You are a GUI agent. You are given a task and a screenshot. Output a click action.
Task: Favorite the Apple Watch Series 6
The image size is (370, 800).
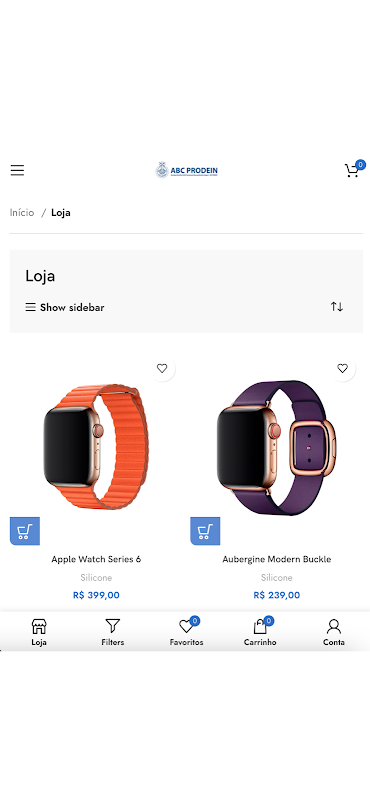[x=162, y=368]
